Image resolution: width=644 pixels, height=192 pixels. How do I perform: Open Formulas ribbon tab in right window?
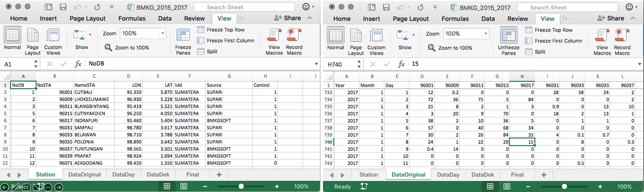(455, 19)
